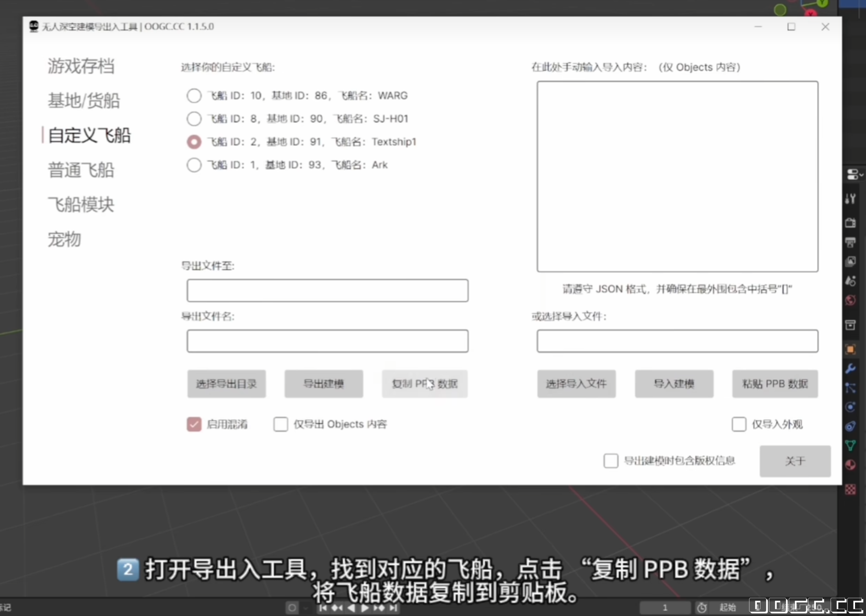Open auto-keying dropdown arrow in timeline

(306, 608)
